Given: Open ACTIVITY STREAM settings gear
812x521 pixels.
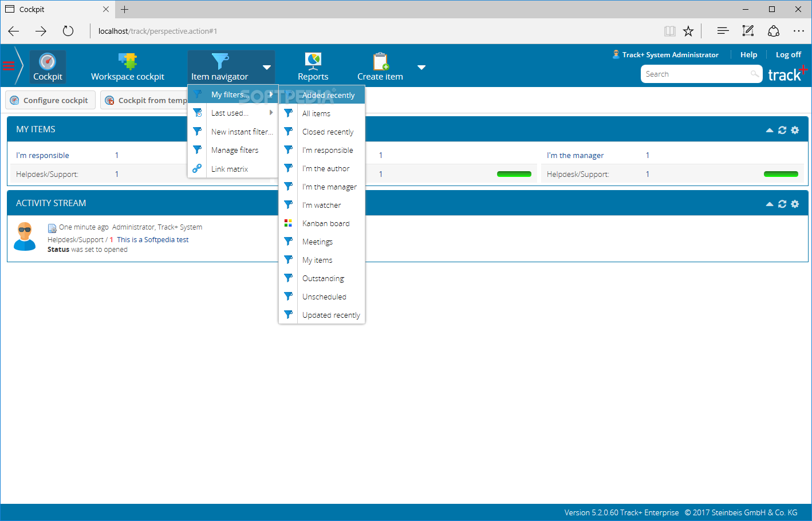Looking at the screenshot, I should pos(795,204).
